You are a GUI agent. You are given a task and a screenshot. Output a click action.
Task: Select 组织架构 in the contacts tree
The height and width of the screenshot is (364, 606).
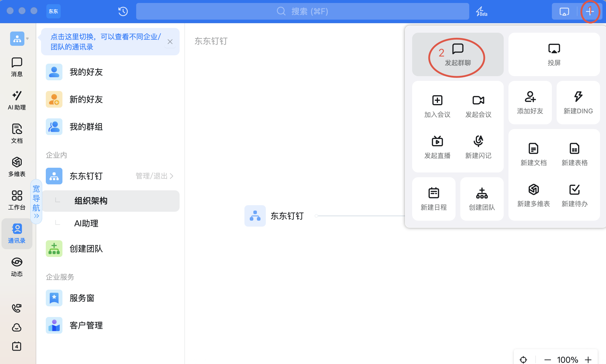[x=91, y=201]
